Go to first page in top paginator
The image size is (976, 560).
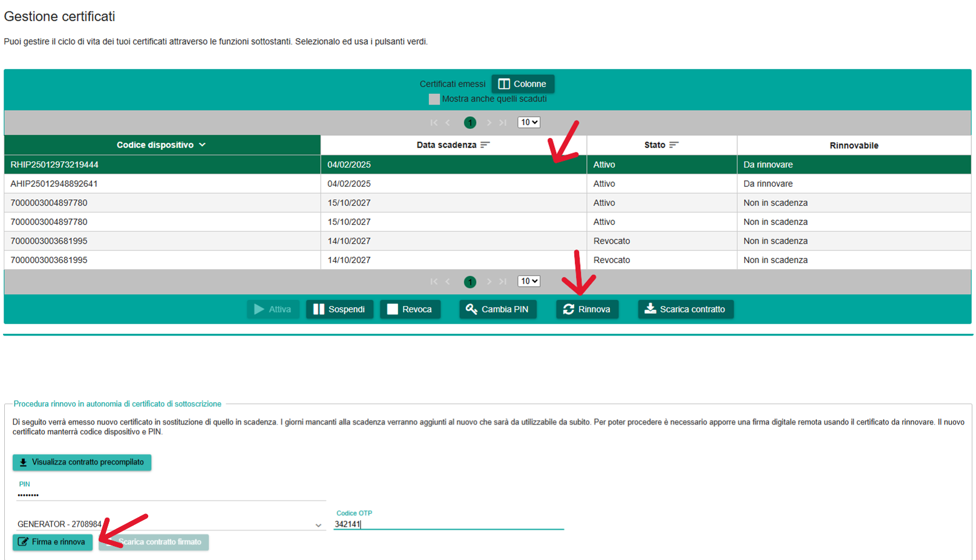[x=434, y=123]
